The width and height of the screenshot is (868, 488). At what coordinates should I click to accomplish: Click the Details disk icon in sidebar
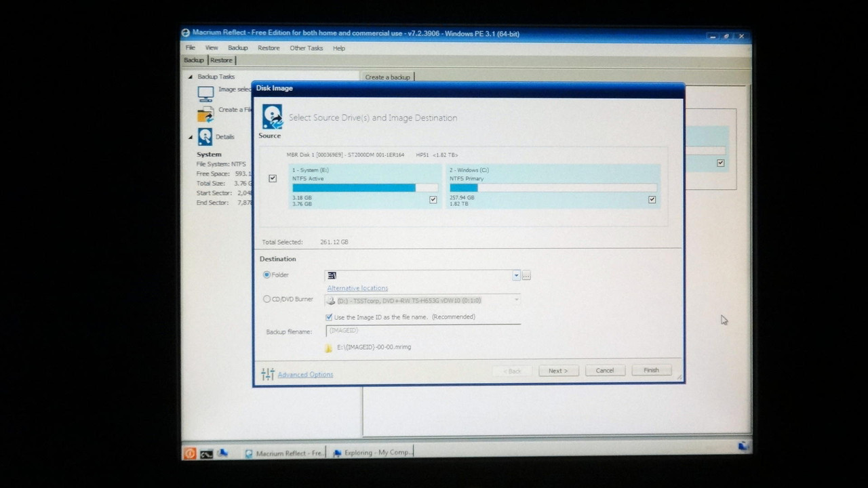(205, 137)
